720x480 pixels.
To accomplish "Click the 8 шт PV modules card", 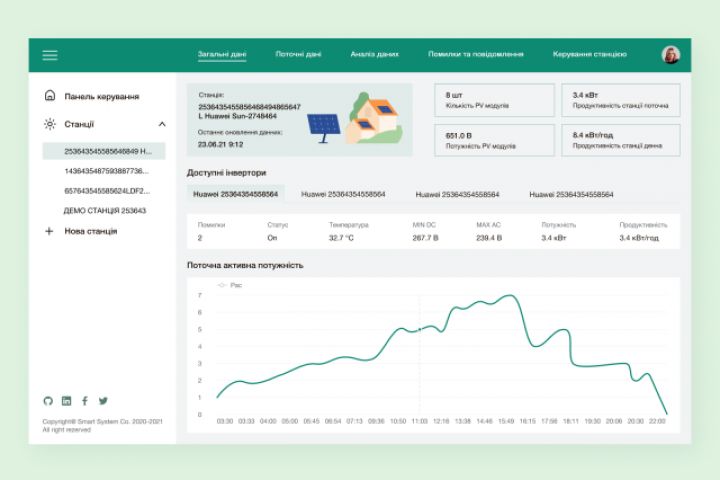I will click(x=495, y=100).
